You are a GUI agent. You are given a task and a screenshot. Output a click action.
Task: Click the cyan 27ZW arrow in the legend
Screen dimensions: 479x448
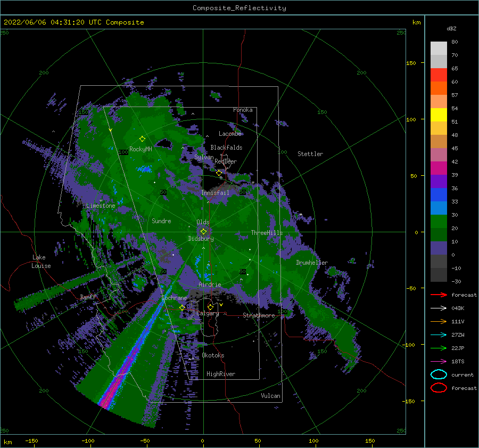[439, 335]
